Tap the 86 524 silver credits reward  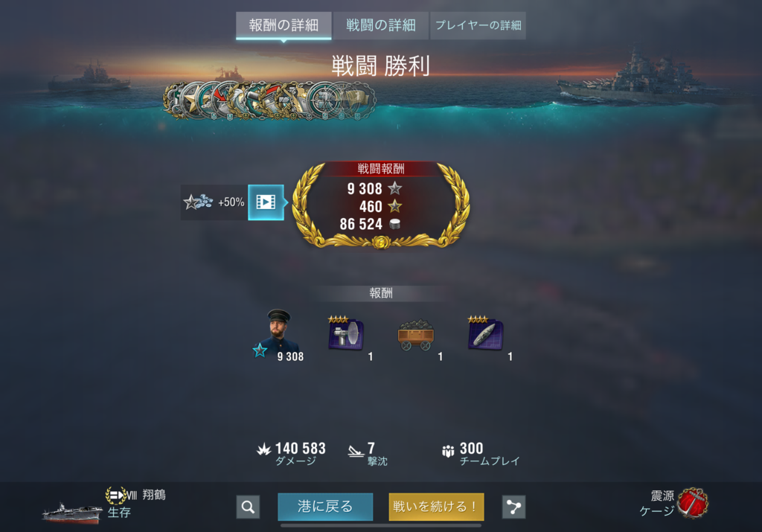click(370, 224)
